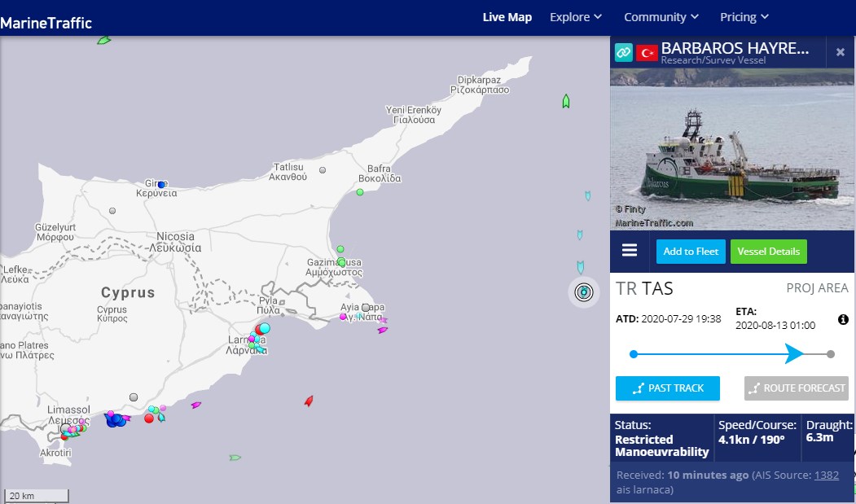Click the Restricted Manoeuvrability status text
This screenshot has height=504, width=856.
point(661,445)
